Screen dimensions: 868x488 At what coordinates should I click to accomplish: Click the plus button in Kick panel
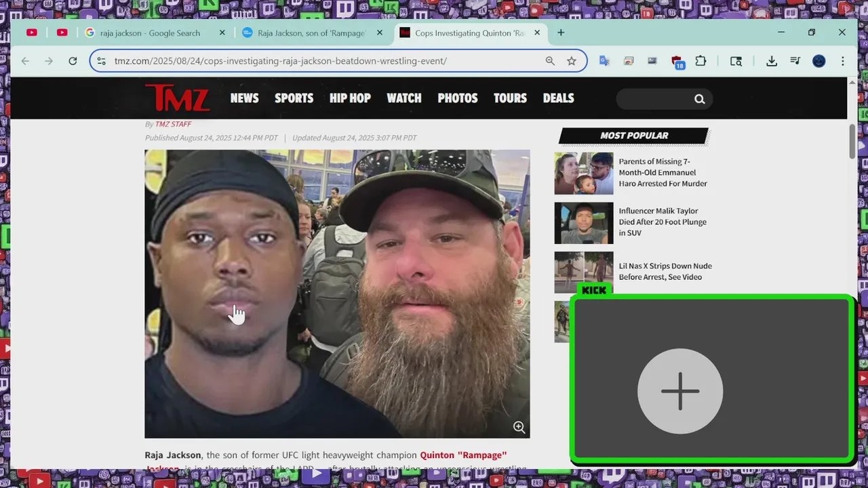point(680,391)
